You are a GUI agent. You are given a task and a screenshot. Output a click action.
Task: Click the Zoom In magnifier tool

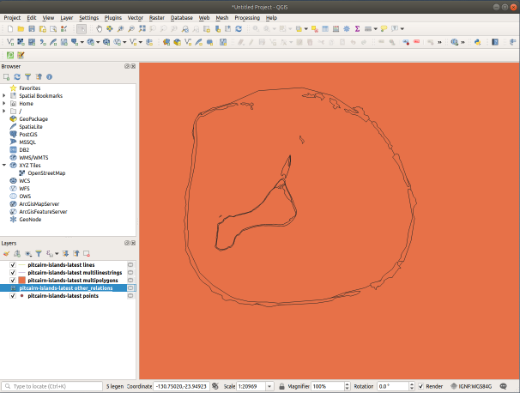point(120,29)
